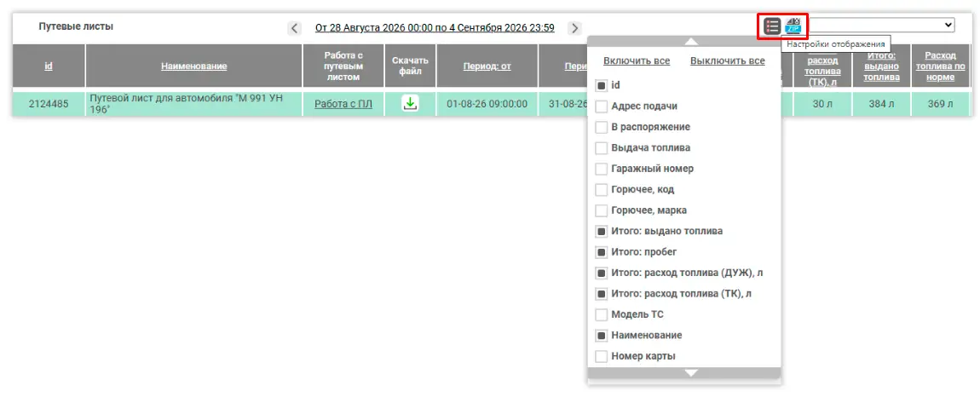
Task: Enable the Адрес подачи column
Action: point(602,106)
